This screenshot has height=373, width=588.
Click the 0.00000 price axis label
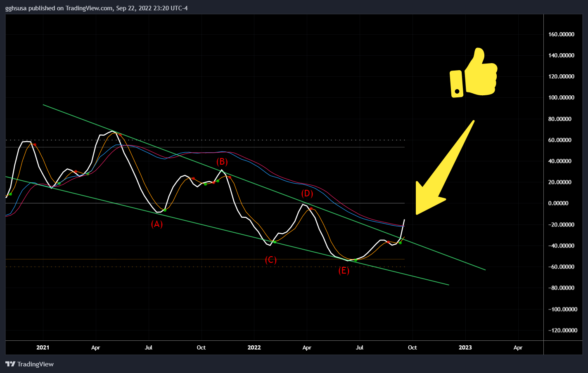coord(558,203)
